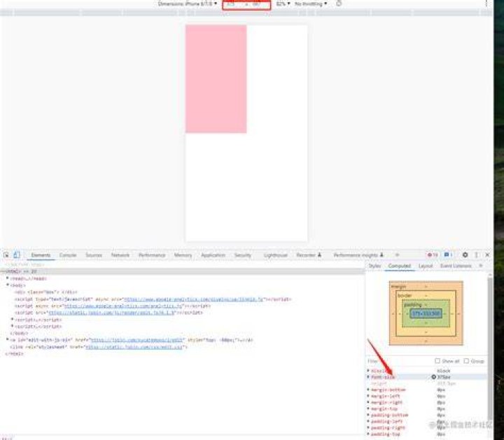Switch to the Performance tab
Image resolution: width=504 pixels, height=440 pixels.
[152, 255]
